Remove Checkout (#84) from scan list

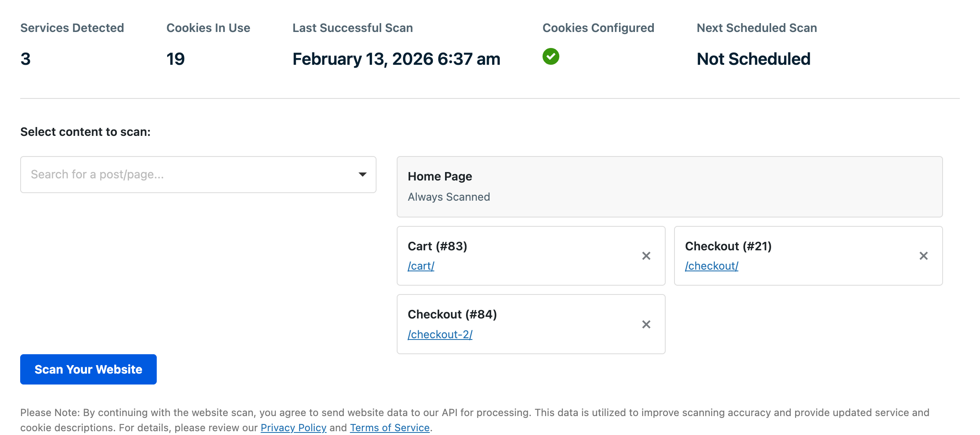pos(646,324)
